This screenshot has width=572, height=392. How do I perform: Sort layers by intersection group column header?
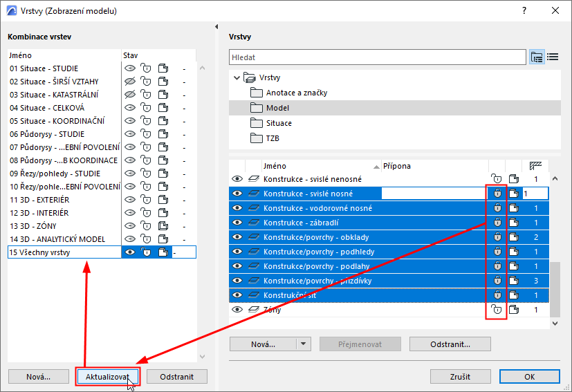[535, 166]
